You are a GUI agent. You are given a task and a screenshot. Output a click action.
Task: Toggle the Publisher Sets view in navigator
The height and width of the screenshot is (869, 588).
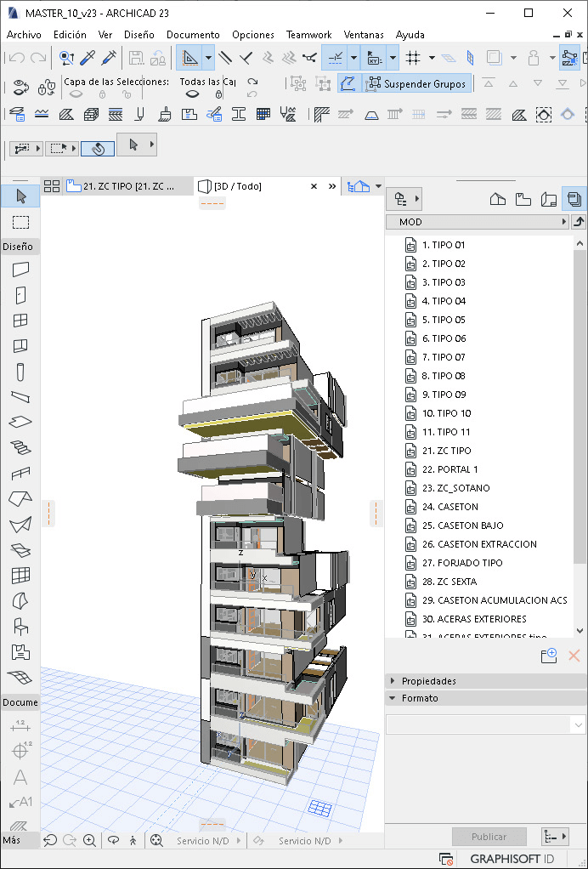(x=574, y=199)
